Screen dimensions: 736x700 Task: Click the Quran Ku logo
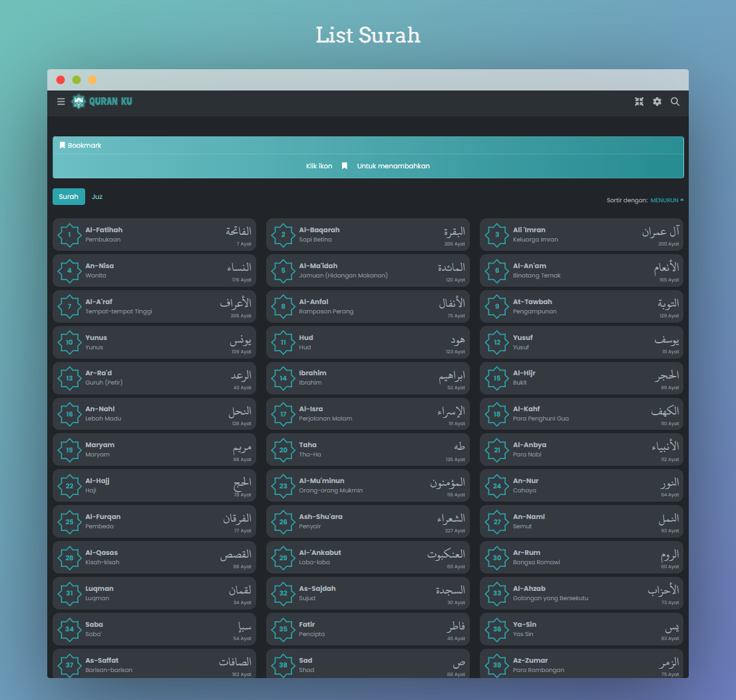pos(102,101)
